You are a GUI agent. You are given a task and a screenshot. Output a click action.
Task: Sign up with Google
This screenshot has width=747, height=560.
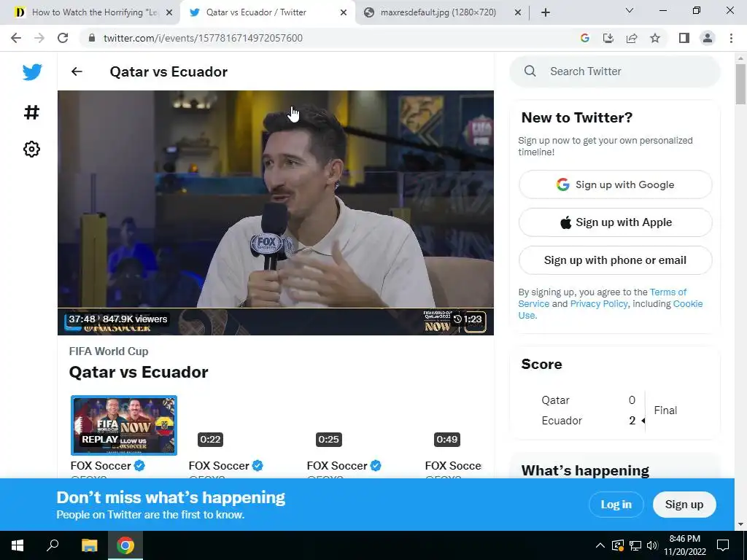[615, 184]
